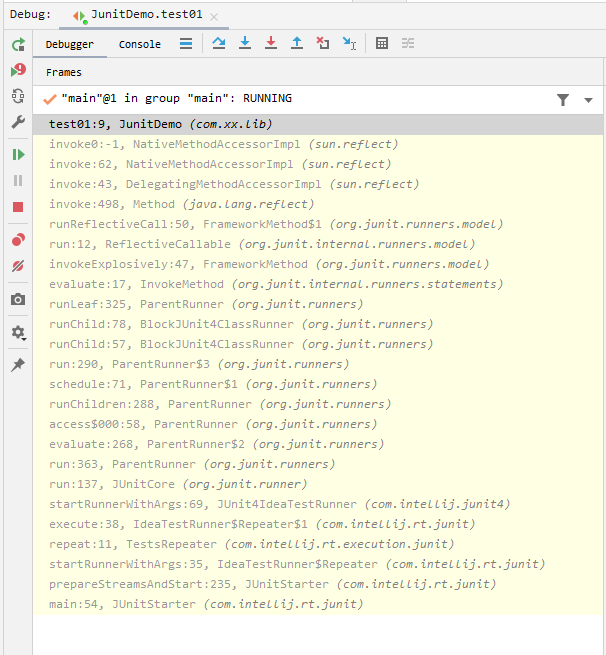The width and height of the screenshot is (606, 655).
Task: Select frame run:137, JUnitCore
Action: tap(318, 485)
